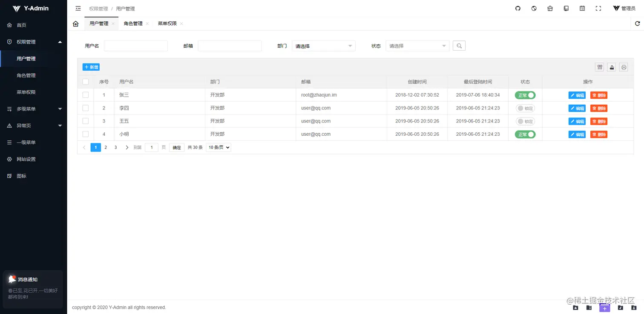This screenshot has height=314, width=644.
Task: Collapse the sidebar with the menu fold icon
Action: [78, 9]
